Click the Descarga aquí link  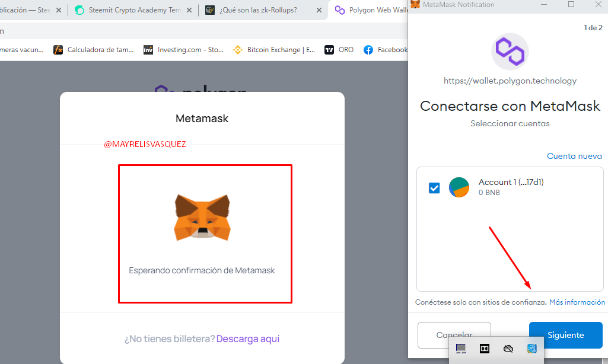248,339
